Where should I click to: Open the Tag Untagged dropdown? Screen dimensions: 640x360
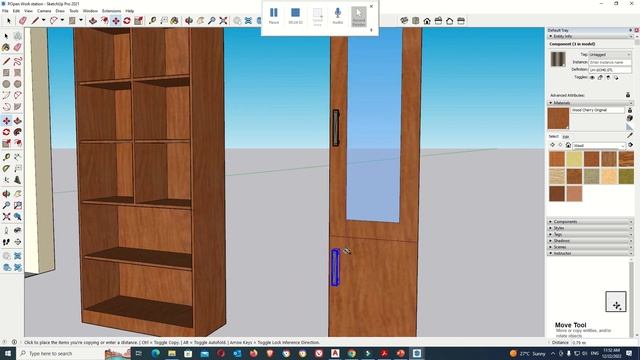click(610, 54)
